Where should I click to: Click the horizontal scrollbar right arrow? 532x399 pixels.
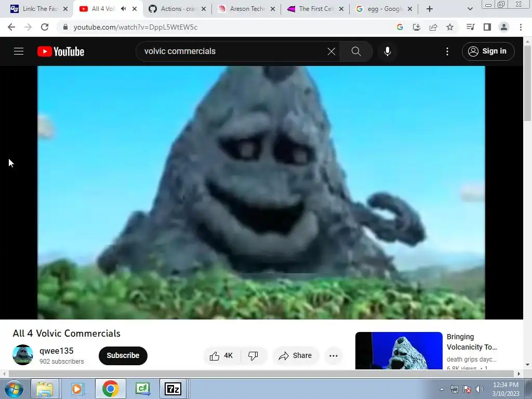(518, 374)
